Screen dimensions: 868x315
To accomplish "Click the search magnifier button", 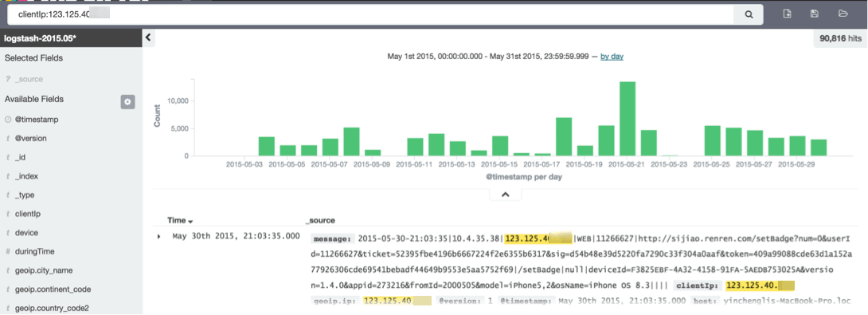I will [749, 15].
